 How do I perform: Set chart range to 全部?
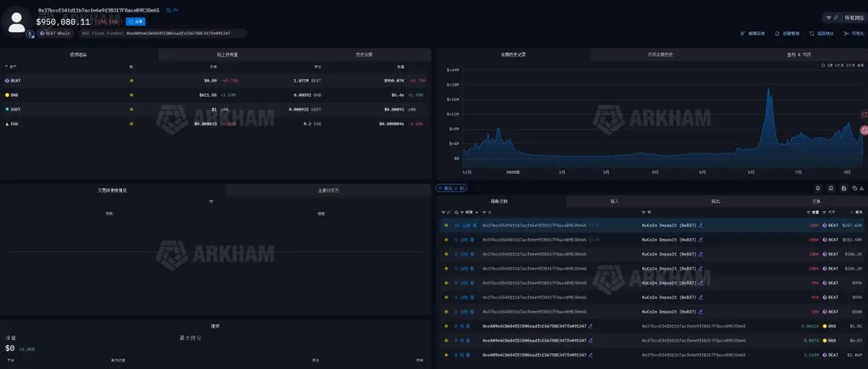pyautogui.click(x=860, y=65)
